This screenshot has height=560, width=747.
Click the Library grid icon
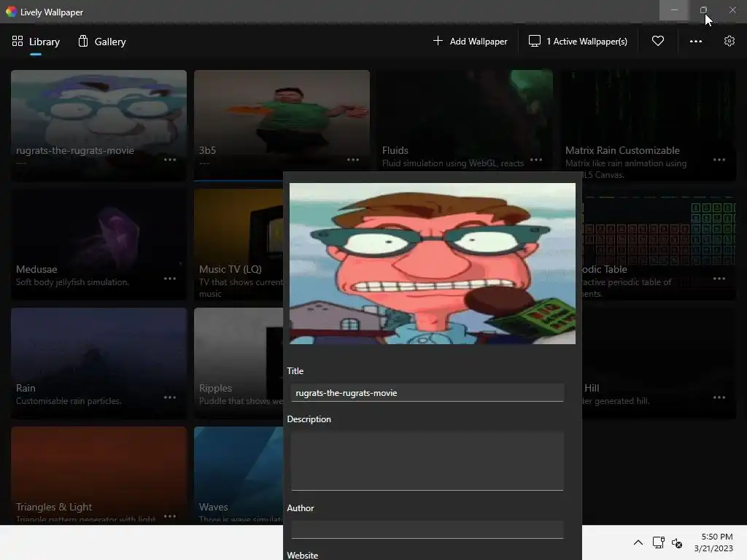click(x=18, y=41)
